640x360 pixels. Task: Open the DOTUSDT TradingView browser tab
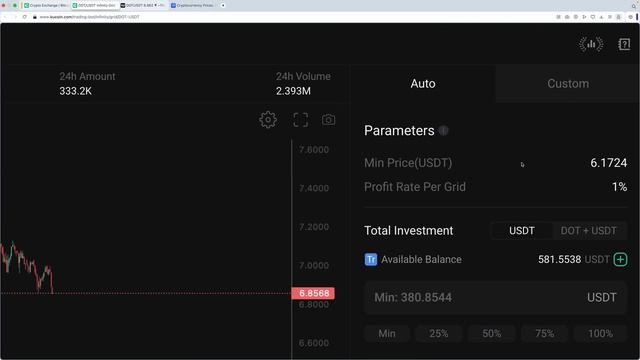point(142,5)
